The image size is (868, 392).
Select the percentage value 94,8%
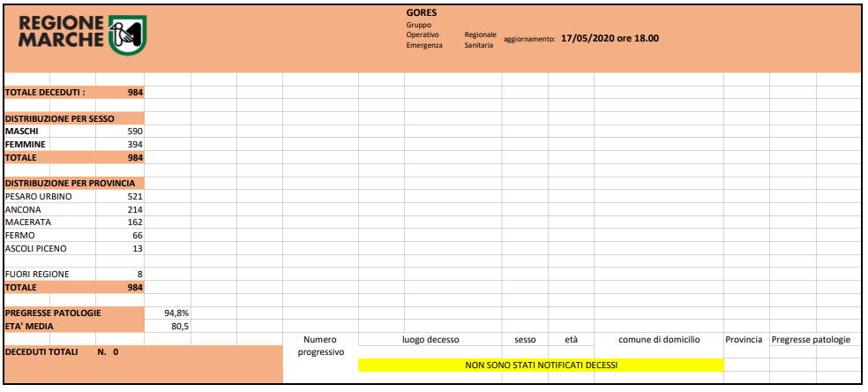point(176,313)
